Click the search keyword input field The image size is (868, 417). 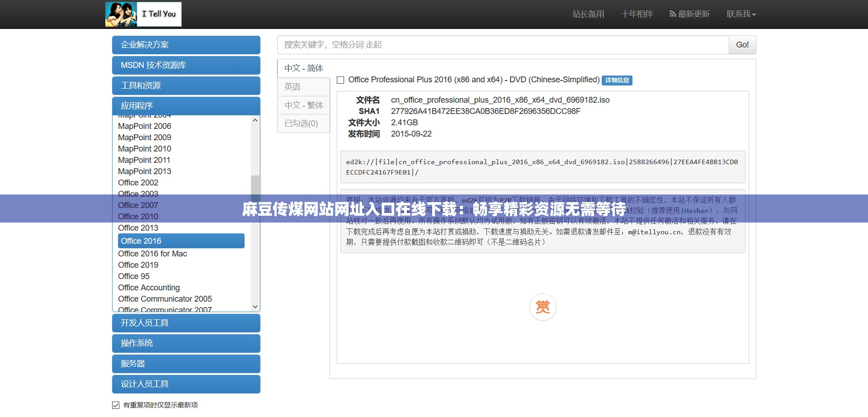coord(503,45)
